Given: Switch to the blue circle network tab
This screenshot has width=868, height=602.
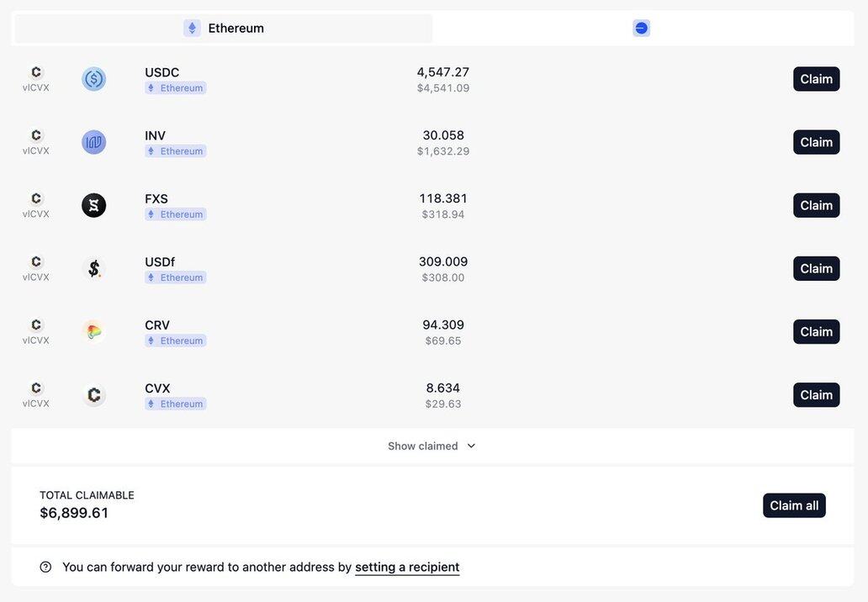Looking at the screenshot, I should click(x=642, y=29).
